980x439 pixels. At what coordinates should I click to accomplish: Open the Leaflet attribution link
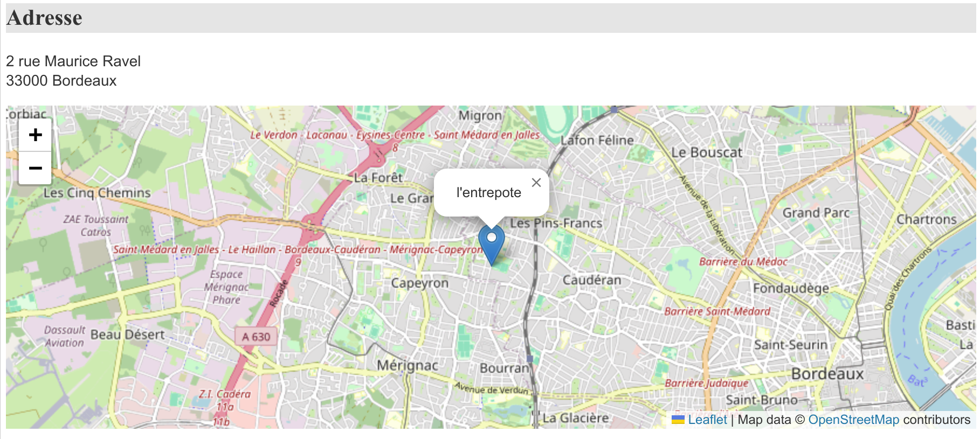pyautogui.click(x=707, y=420)
